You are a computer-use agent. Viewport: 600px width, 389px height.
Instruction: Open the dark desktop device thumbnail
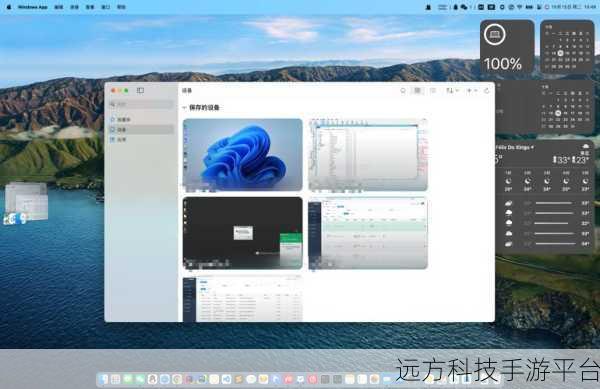point(243,233)
